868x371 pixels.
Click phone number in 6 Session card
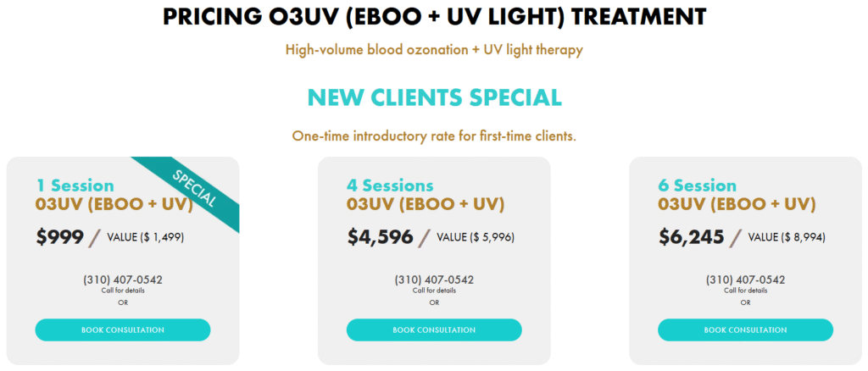coord(745,280)
